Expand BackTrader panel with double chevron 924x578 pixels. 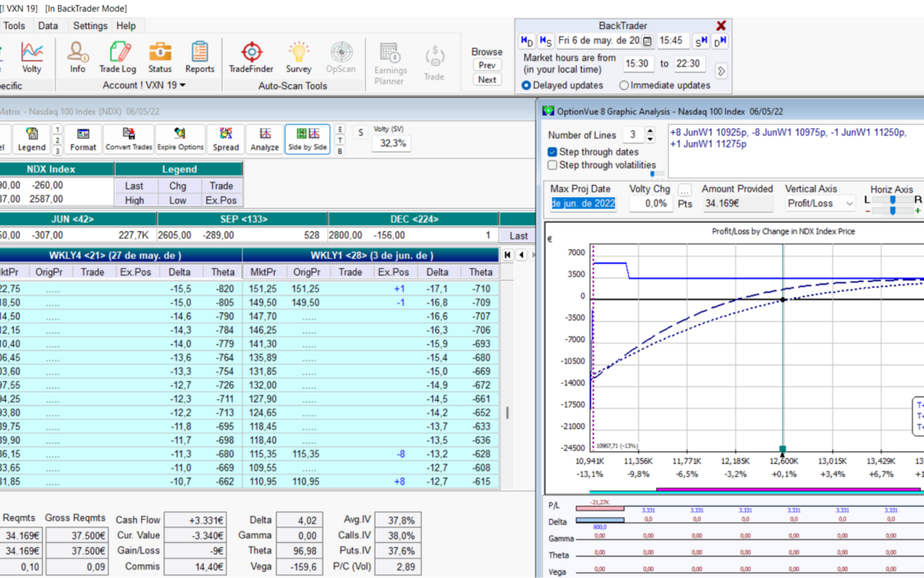(721, 71)
